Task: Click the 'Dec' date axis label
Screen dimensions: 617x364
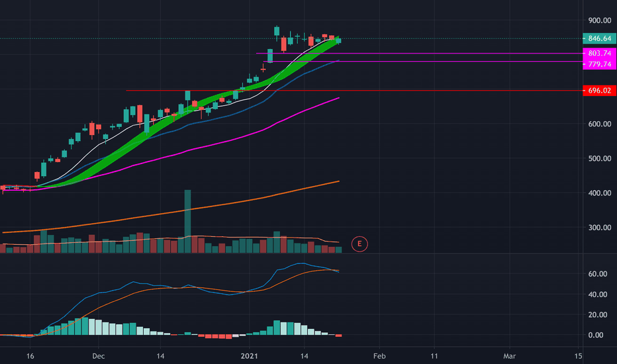Action: (x=99, y=356)
